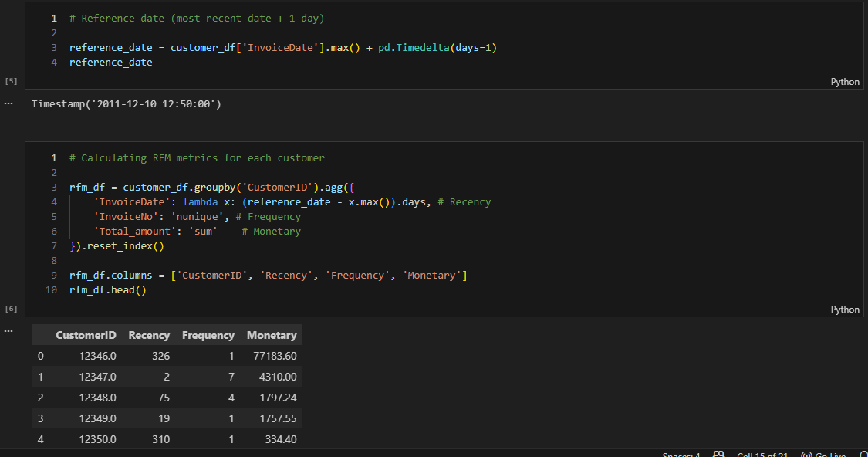Click the Go Live broadcast icon
The height and width of the screenshot is (457, 868).
[806, 454]
